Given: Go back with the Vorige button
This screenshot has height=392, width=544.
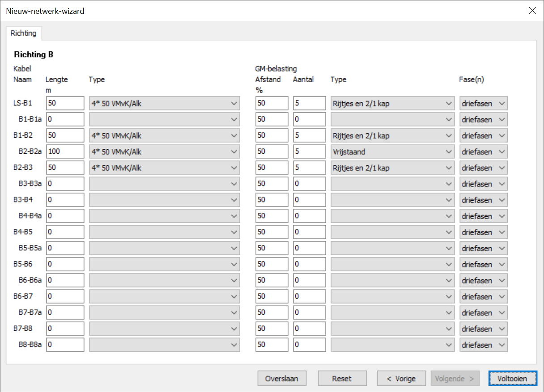Looking at the screenshot, I should [401, 379].
